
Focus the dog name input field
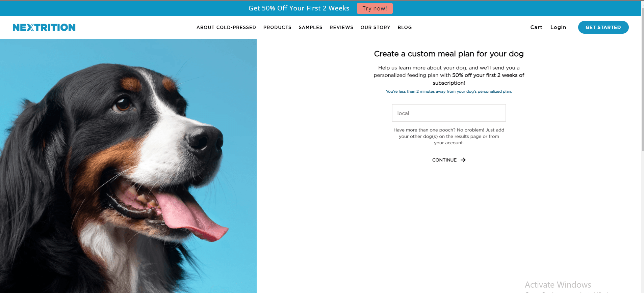[x=449, y=113]
